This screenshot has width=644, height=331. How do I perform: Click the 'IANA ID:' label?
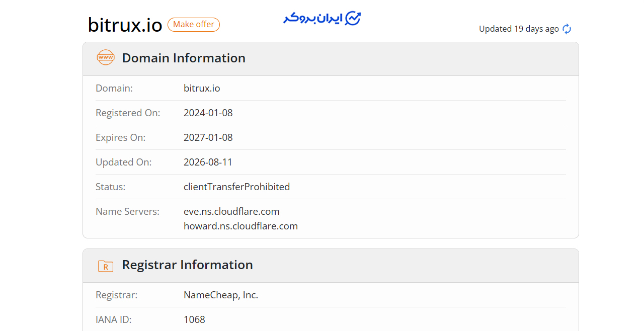(x=113, y=319)
